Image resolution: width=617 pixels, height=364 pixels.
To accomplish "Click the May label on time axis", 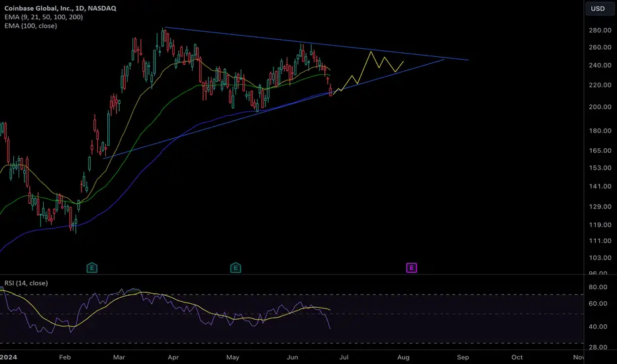I will (x=232, y=357).
